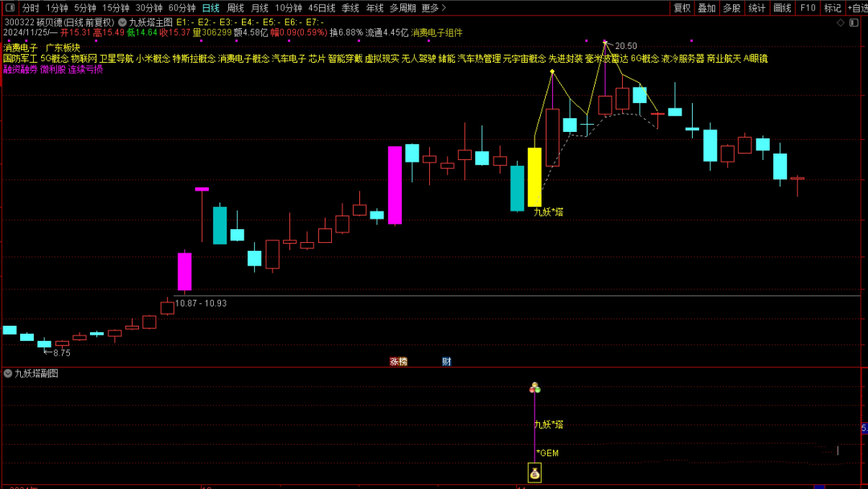Expand the 九妖塔主图 indicator dropdown
868x489 pixels.
(122, 23)
